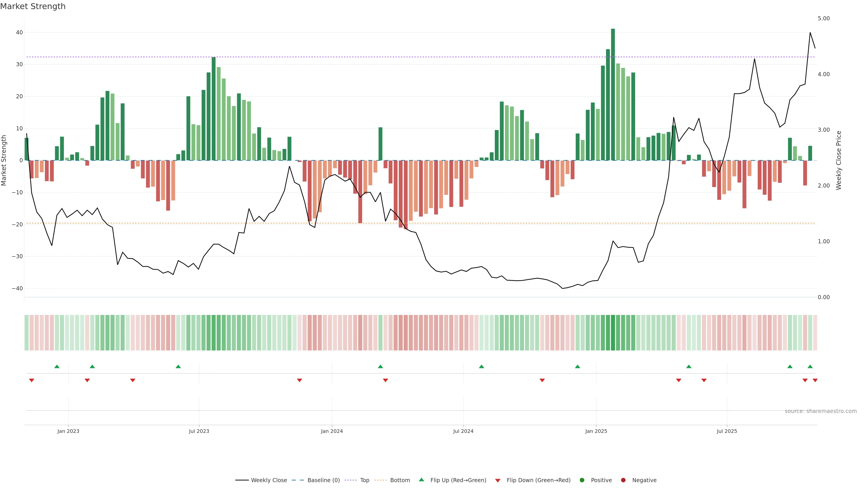Click the 5.00 price axis label
868x488 pixels.
click(x=823, y=19)
